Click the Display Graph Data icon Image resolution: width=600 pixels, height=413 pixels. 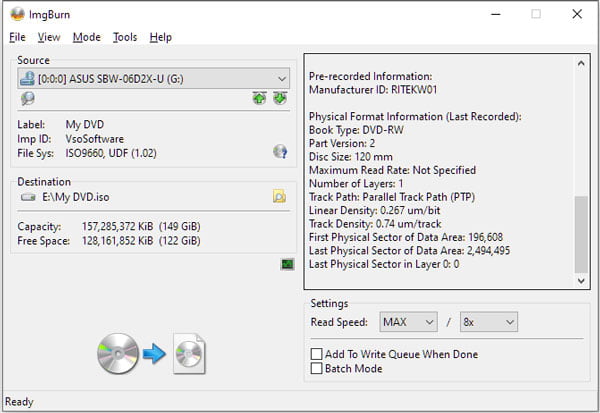click(x=287, y=264)
